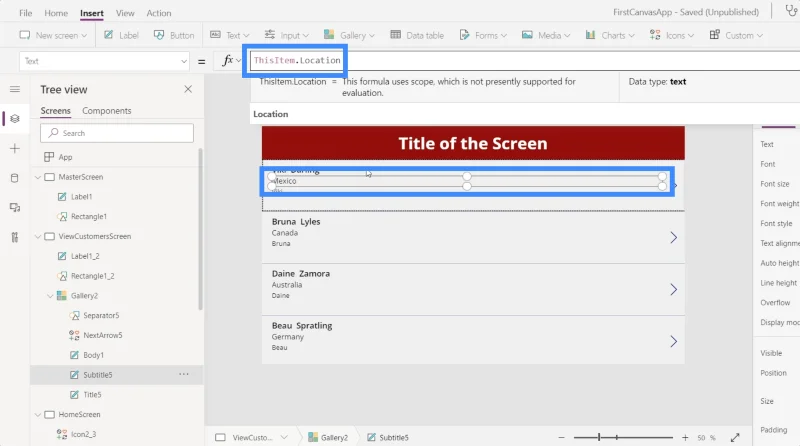Click the Label toolbar button
This screenshot has height=446, width=800.
coord(121,35)
